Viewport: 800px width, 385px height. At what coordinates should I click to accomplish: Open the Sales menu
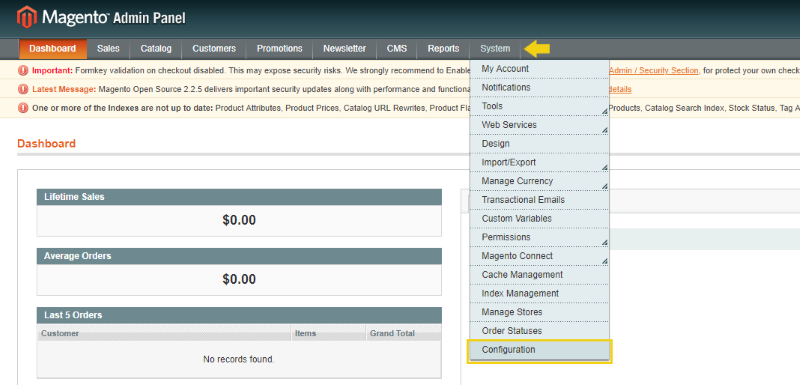click(108, 49)
